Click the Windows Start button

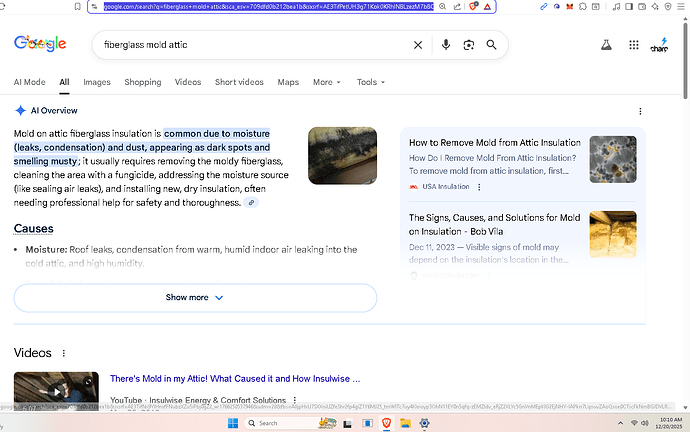232,423
